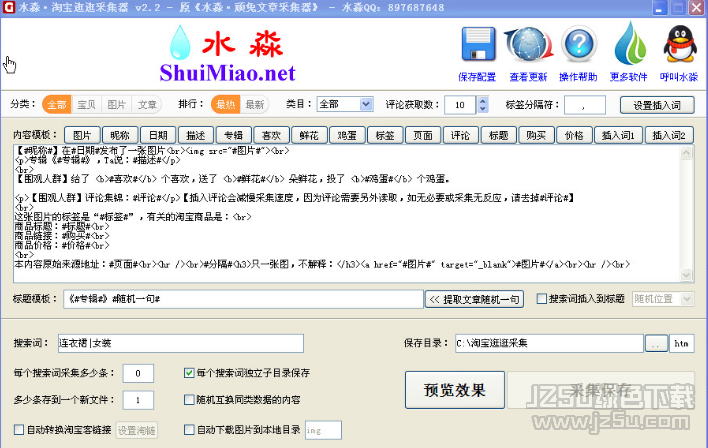Click 每个搜索词采集多少条 number field
Image resolution: width=708 pixels, height=448 pixels.
point(138,373)
